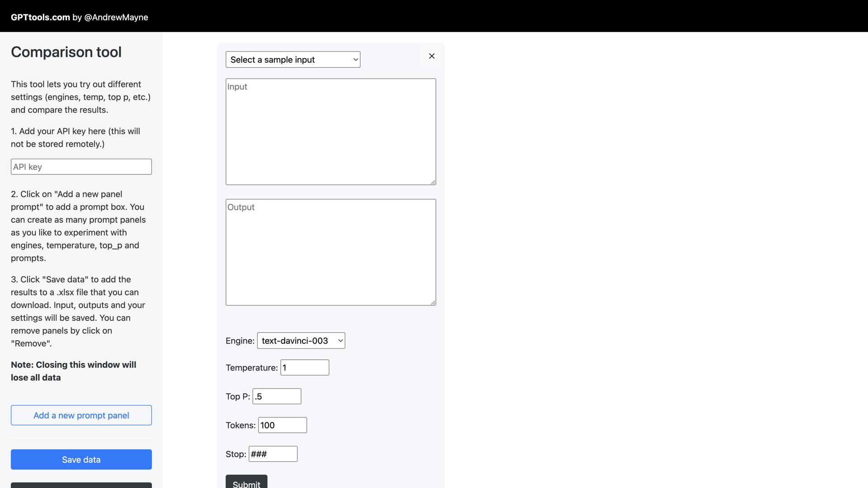Image resolution: width=868 pixels, height=488 pixels.
Task: Click the partially visible dark button below Save data
Action: 81,485
